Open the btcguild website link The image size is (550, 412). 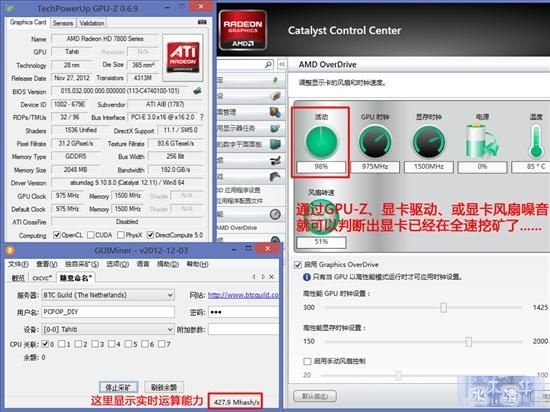pos(243,295)
